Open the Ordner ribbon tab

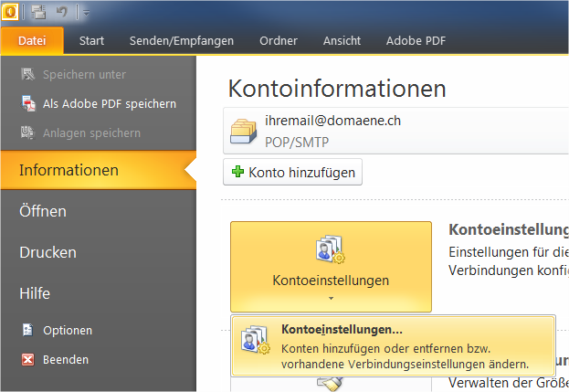[279, 40]
